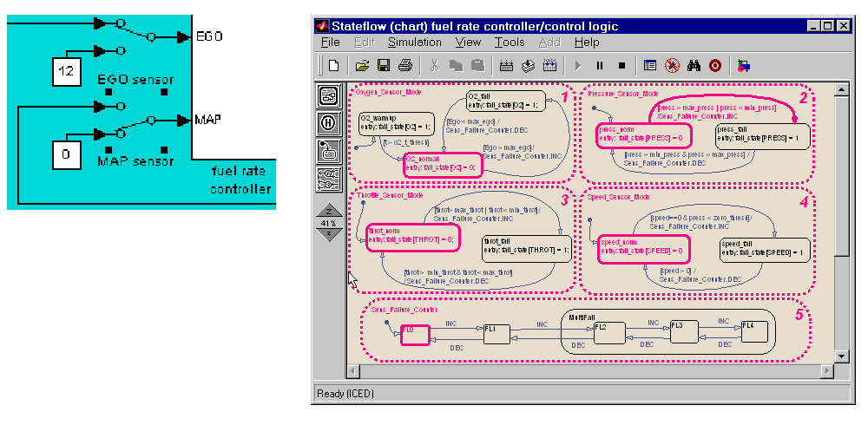Click the Sens_Failure_Counter label
The width and height of the screenshot is (868, 438).
coord(404,310)
